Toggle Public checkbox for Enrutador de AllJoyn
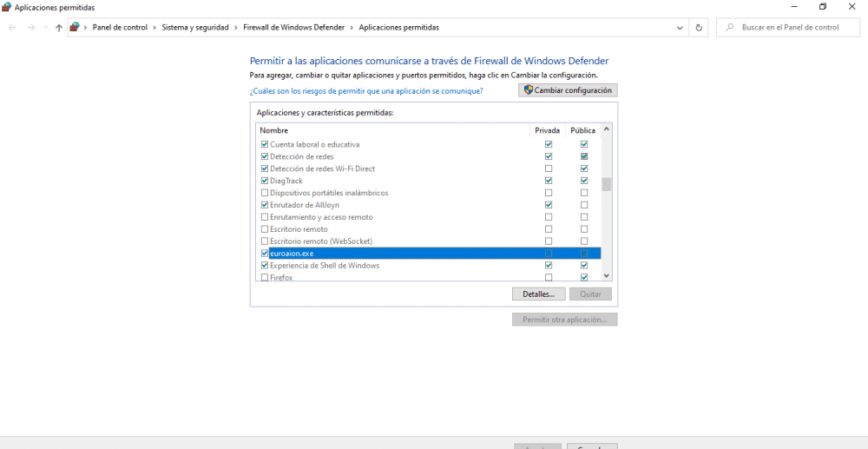The width and height of the screenshot is (868, 449). (584, 205)
